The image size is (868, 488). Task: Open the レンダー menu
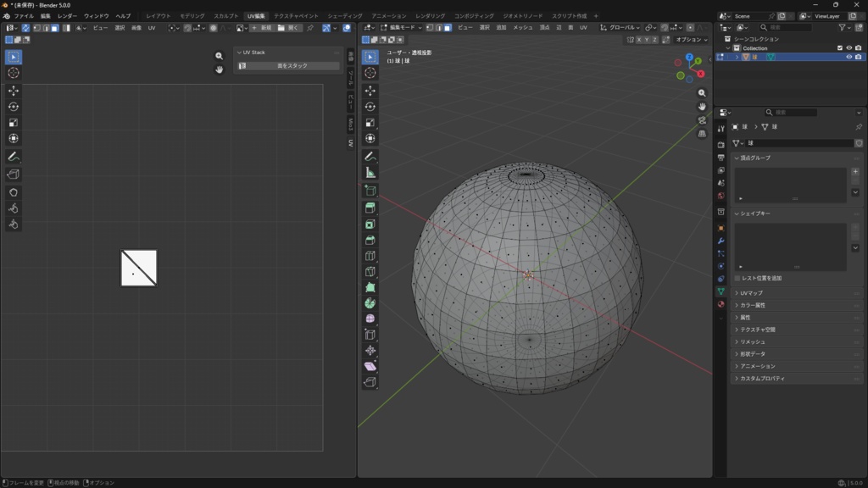click(67, 16)
